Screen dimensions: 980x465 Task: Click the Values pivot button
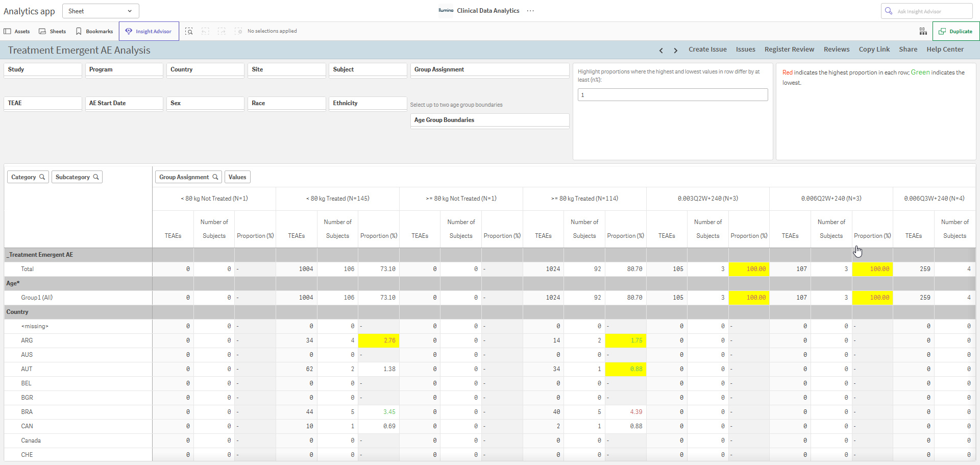click(x=237, y=177)
